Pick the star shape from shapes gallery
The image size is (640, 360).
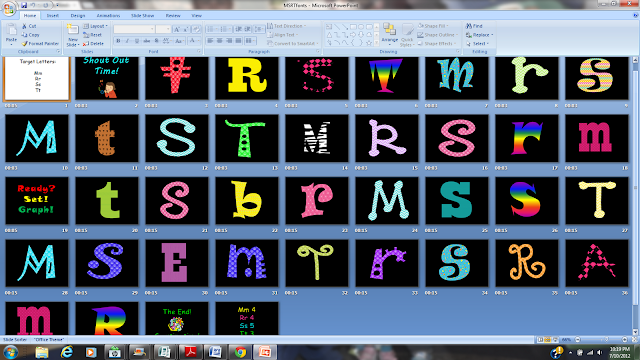369,42
